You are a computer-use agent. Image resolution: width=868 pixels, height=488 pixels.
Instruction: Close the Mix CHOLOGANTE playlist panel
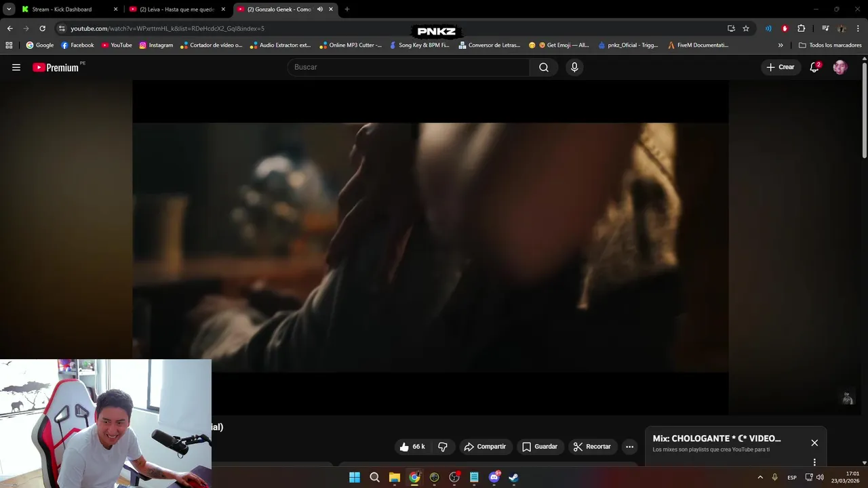point(814,443)
